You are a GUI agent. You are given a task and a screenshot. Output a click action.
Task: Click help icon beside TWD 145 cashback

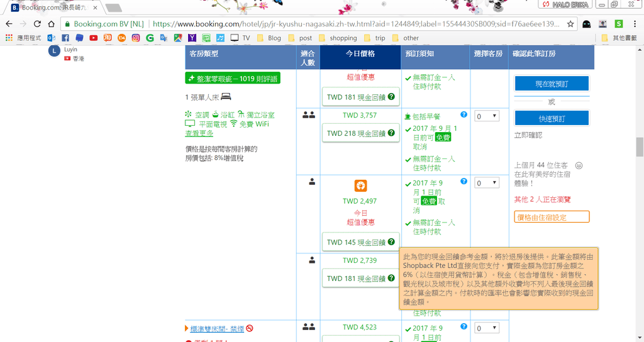pos(391,242)
